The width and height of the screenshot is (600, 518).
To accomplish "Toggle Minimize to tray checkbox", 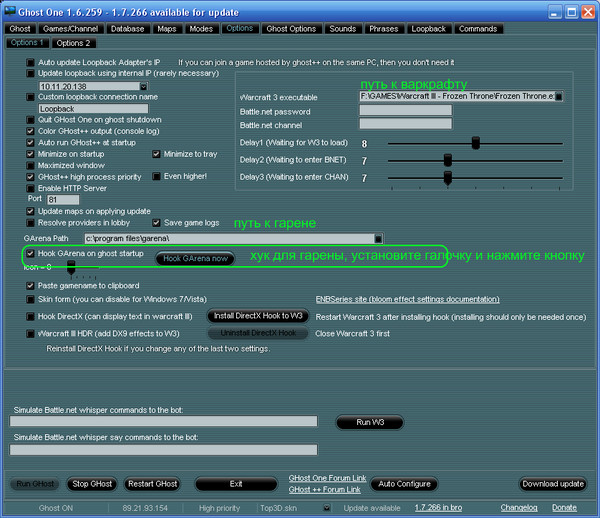I will pos(156,154).
